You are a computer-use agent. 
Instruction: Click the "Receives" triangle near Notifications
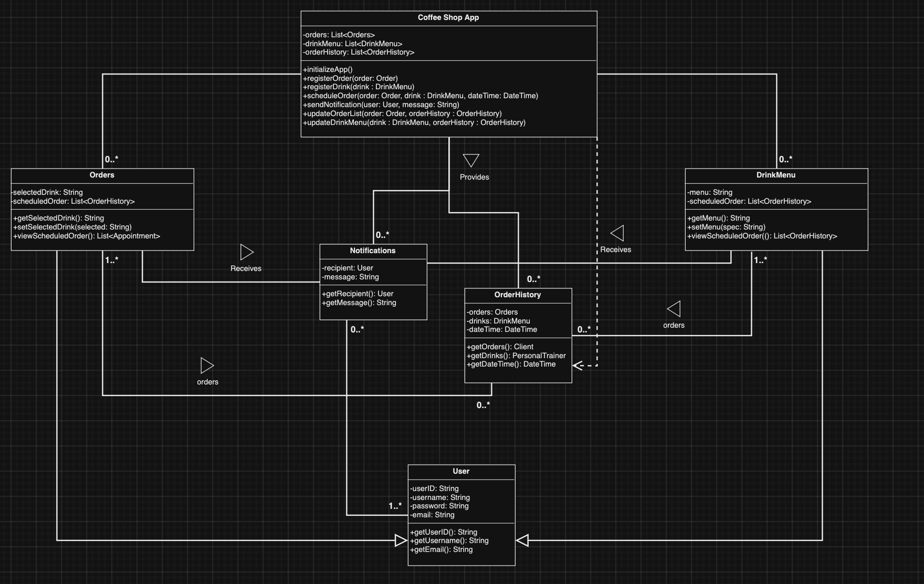[246, 252]
